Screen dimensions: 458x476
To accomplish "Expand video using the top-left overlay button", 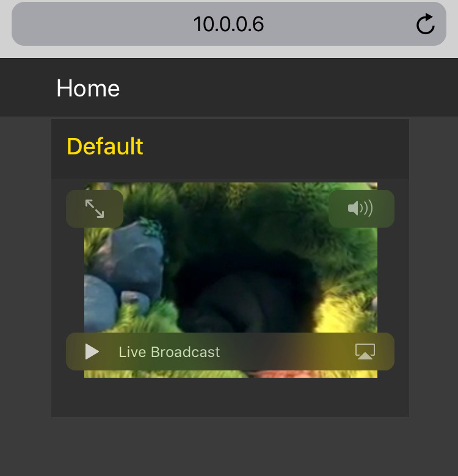I will pos(95,209).
